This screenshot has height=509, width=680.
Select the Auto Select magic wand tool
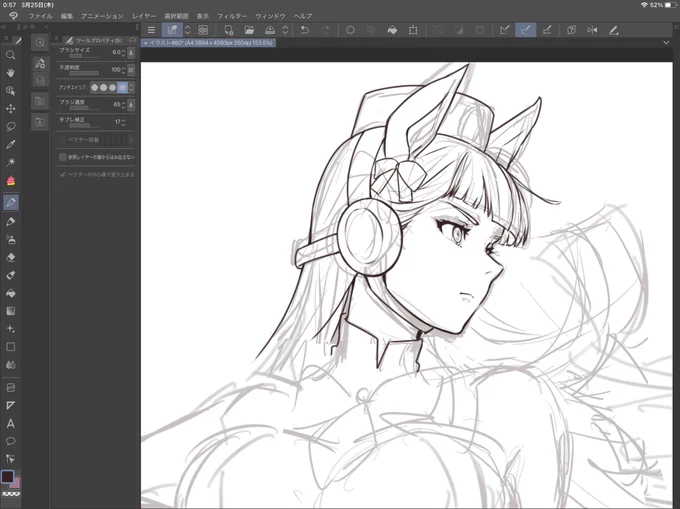pos(11,162)
